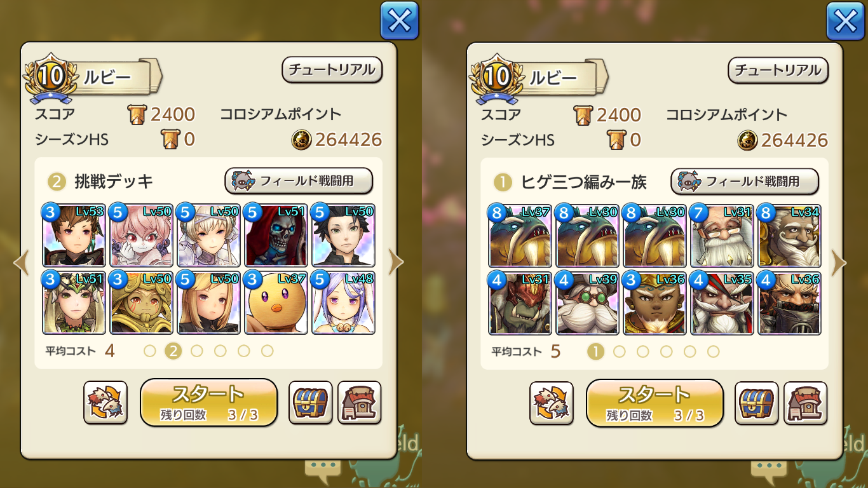This screenshot has width=868, height=488.
Task: Open the treasure chest in 挑戦デッキ panel
Action: 311,402
